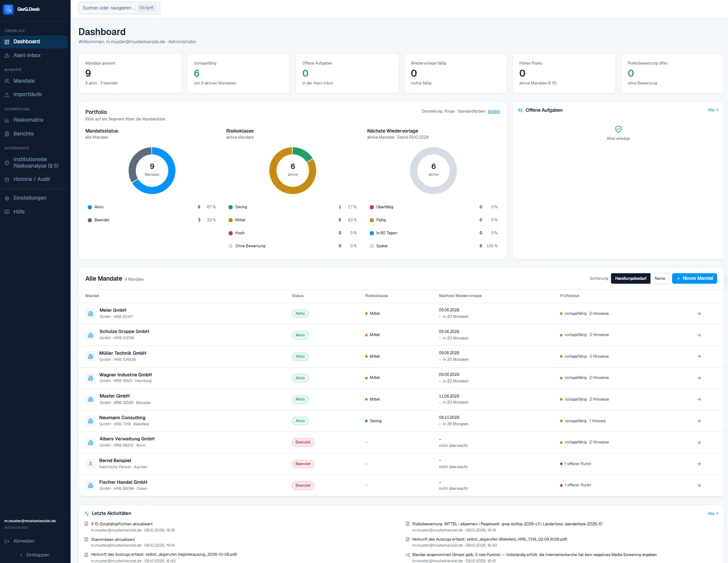Click the Vorlagefähig summary card
This screenshot has height=563, width=728.
[239, 73]
